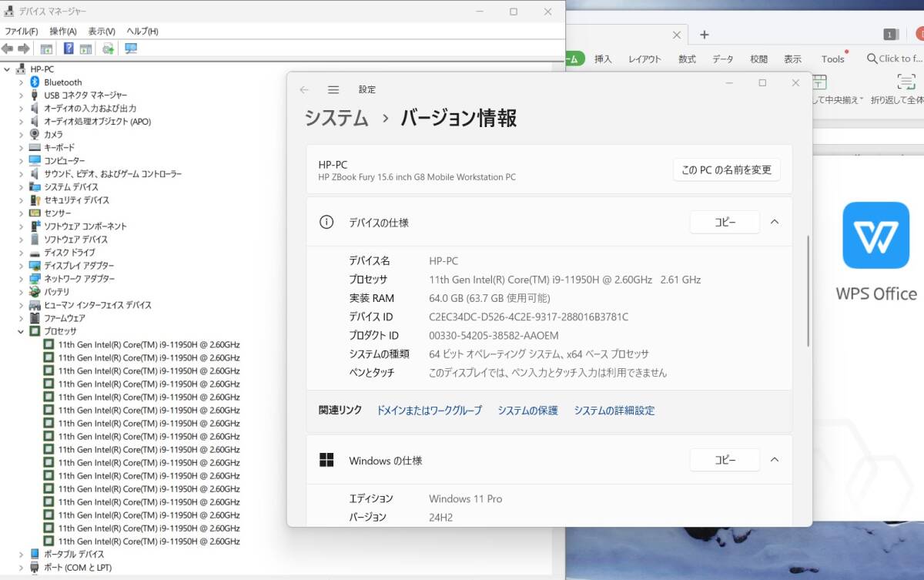Select the コンピューター monitor icon
The image size is (924, 580).
click(x=35, y=160)
